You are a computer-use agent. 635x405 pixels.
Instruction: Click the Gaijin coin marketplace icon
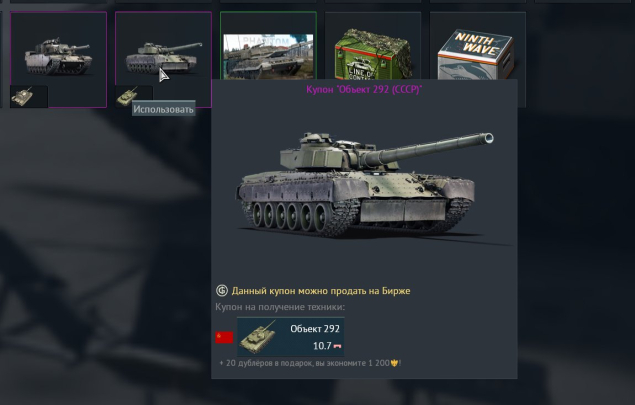[222, 291]
